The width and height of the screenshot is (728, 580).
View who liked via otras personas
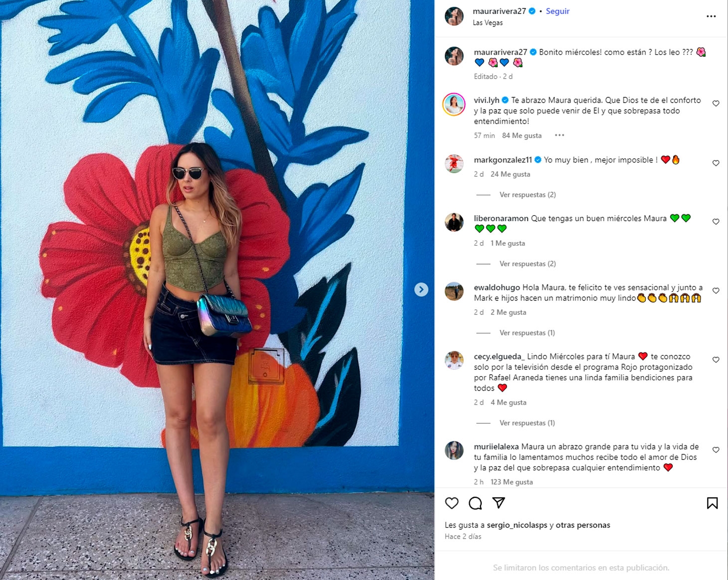coord(583,525)
